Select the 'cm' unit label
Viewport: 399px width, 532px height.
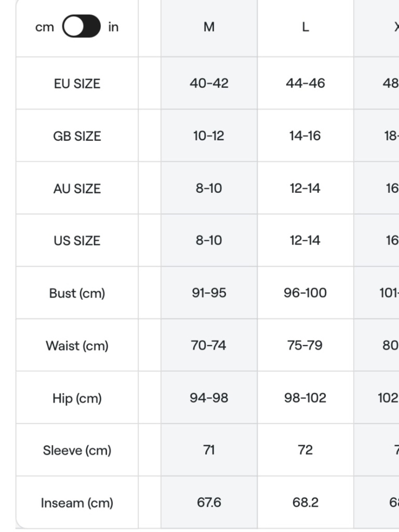pos(45,27)
